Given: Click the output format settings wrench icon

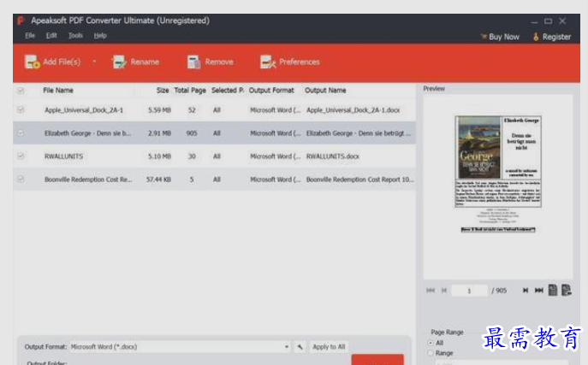Looking at the screenshot, I should pyautogui.click(x=300, y=347).
